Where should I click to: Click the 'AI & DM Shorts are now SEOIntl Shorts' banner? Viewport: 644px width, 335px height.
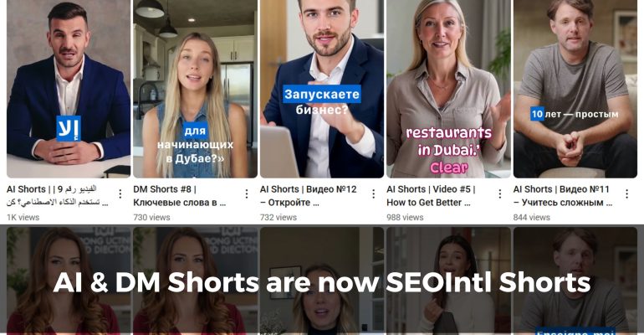[x=322, y=283]
